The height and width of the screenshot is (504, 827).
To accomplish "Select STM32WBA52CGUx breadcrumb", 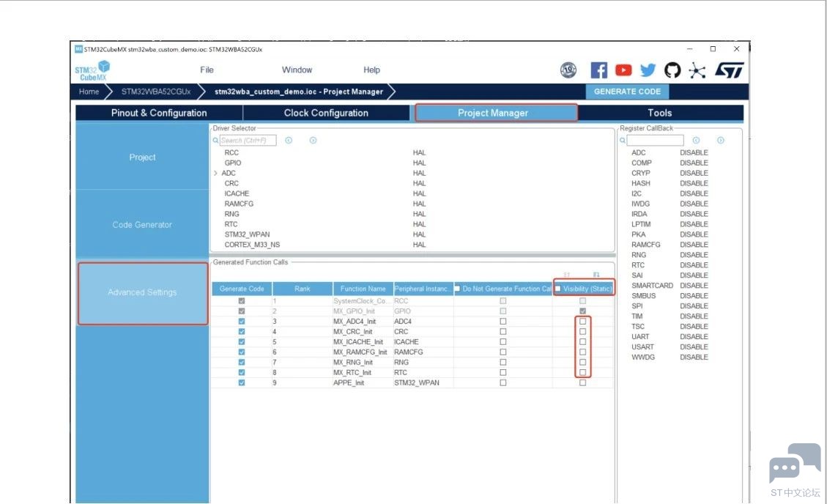I will 155,92.
